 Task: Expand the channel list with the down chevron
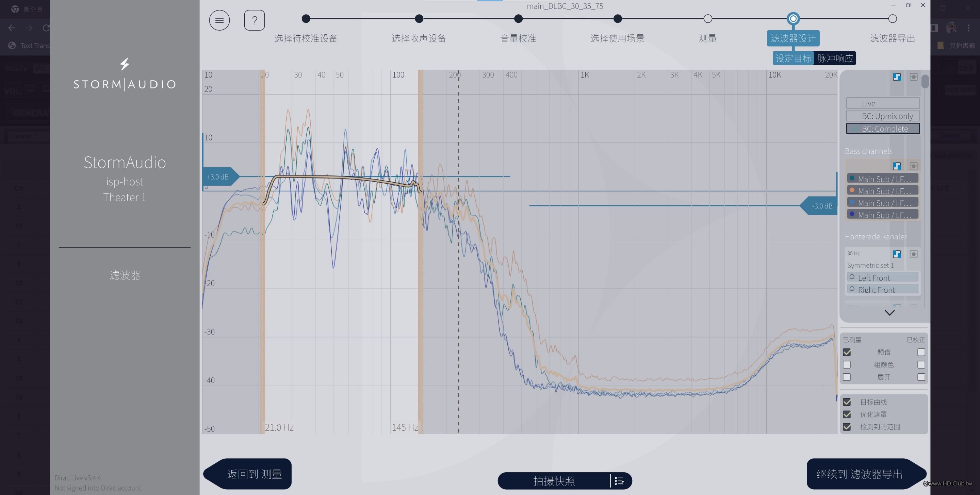[889, 312]
